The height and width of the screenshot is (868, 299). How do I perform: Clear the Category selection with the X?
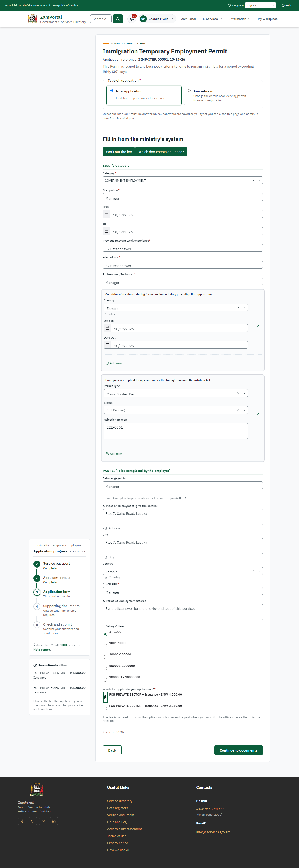253,180
